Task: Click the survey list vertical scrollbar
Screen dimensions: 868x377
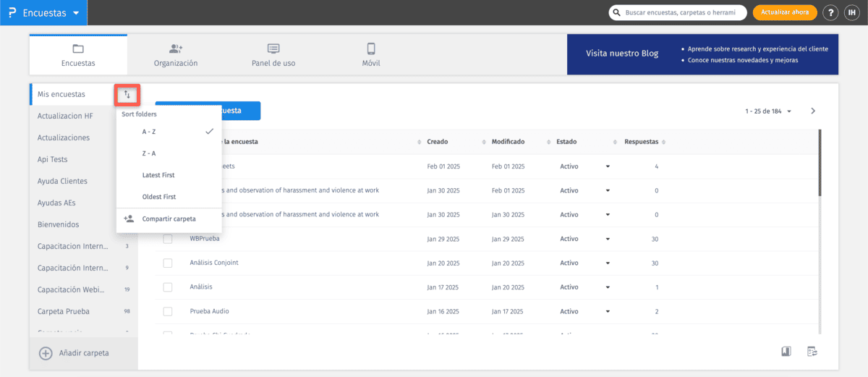Action: click(x=820, y=163)
